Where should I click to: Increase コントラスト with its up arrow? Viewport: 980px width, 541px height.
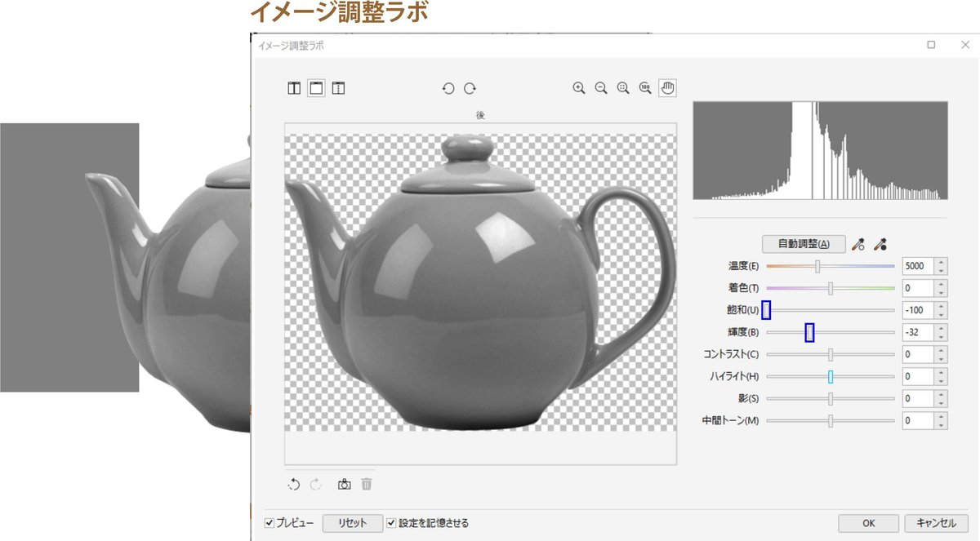pos(942,350)
